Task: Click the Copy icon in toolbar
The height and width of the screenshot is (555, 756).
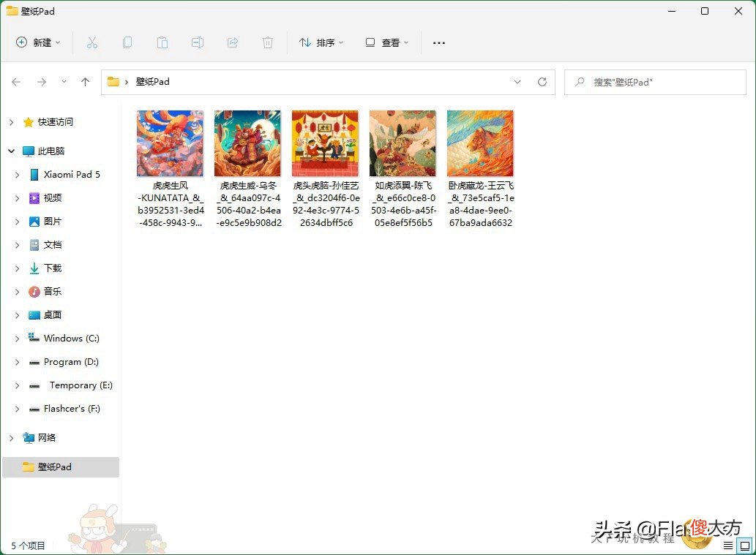Action: pos(127,43)
